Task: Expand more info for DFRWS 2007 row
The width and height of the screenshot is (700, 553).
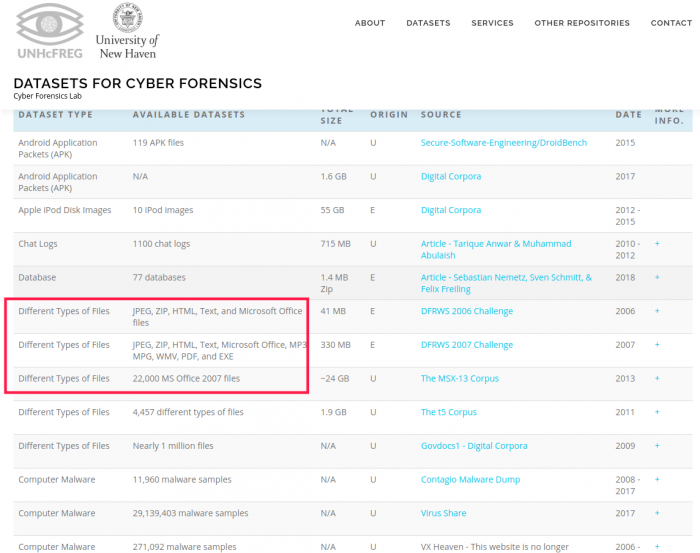Action: click(x=657, y=344)
